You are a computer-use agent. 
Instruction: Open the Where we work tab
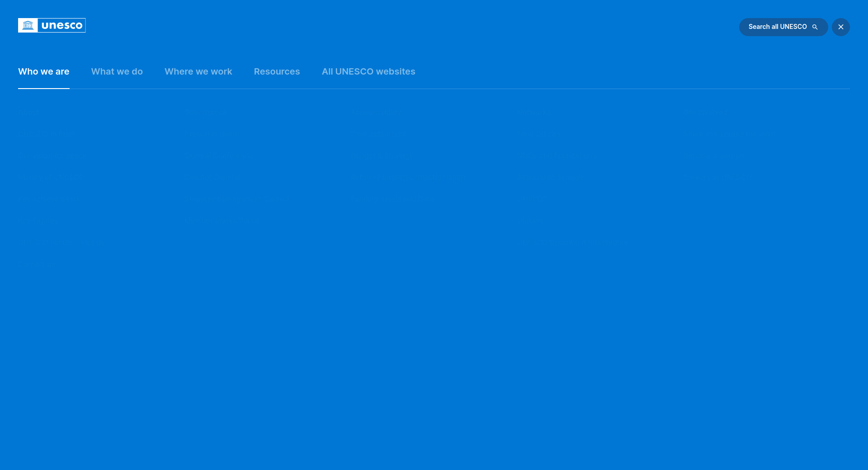[198, 72]
